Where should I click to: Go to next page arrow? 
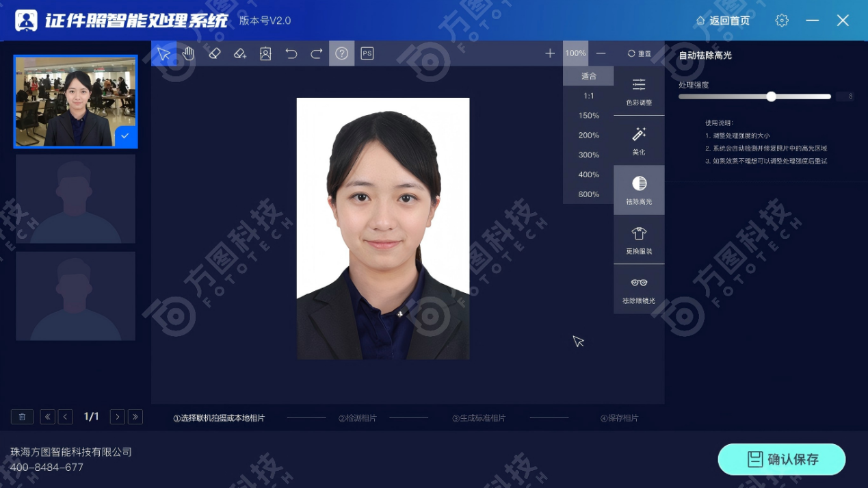(x=117, y=417)
